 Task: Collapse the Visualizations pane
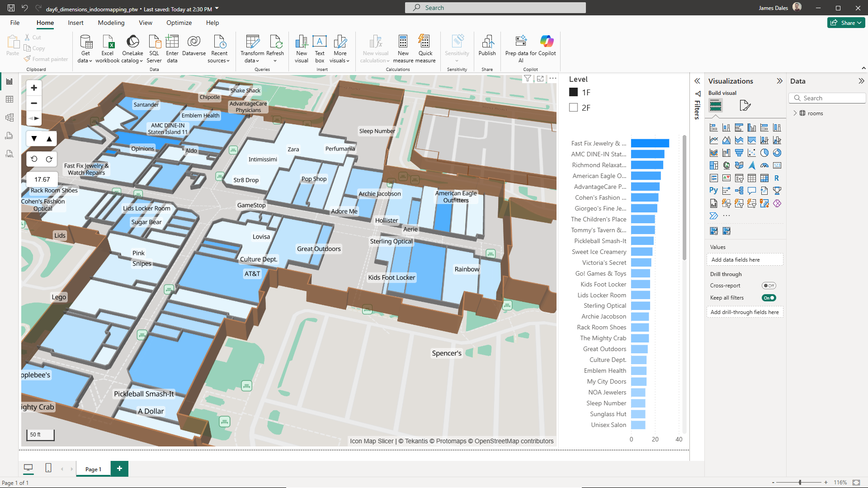(x=779, y=81)
